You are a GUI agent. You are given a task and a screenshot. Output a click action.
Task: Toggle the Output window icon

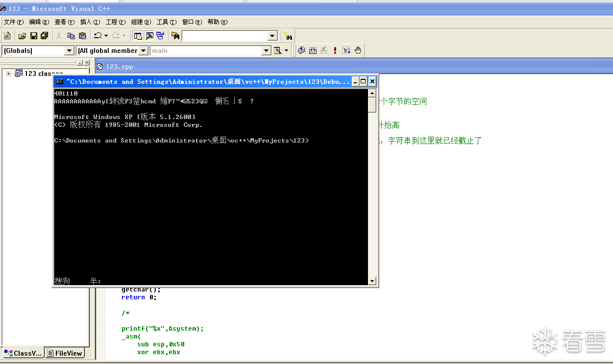pyautogui.click(x=149, y=36)
